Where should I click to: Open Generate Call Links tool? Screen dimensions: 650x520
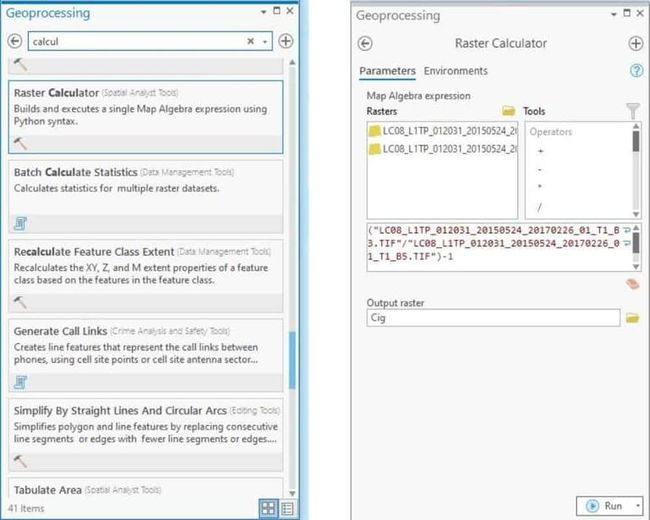tap(146, 355)
